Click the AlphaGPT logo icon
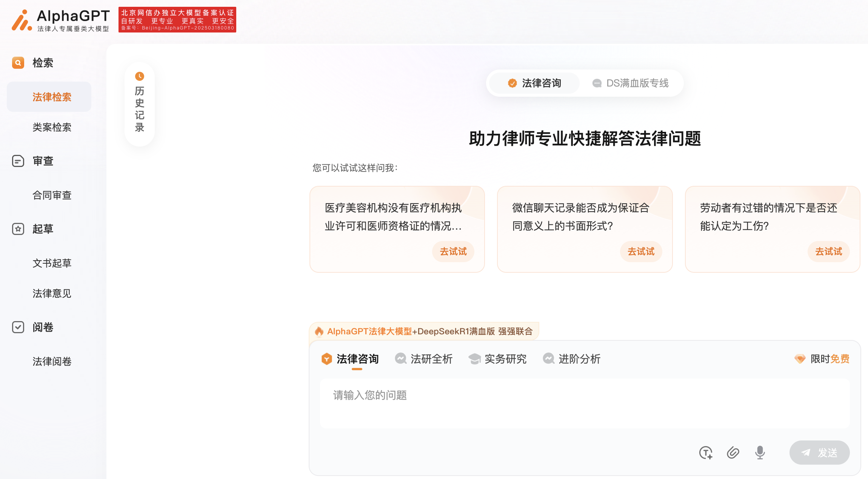The width and height of the screenshot is (868, 479). pyautogui.click(x=22, y=20)
